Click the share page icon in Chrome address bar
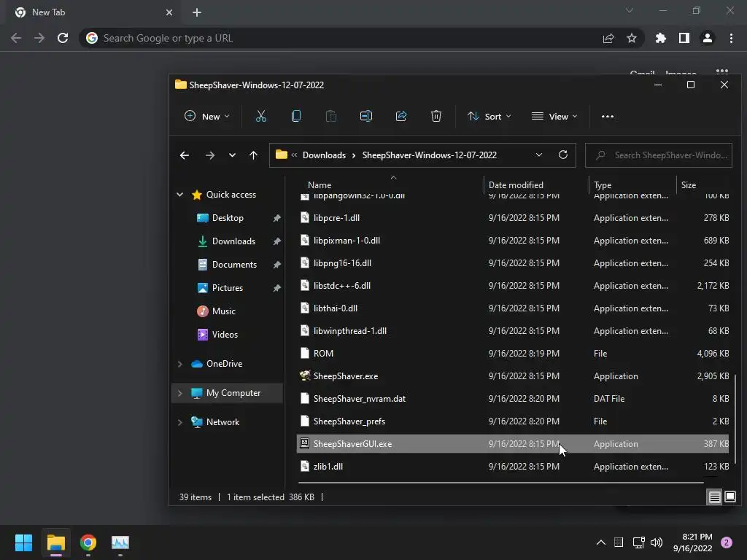Viewport: 747px width, 560px height. point(608,38)
